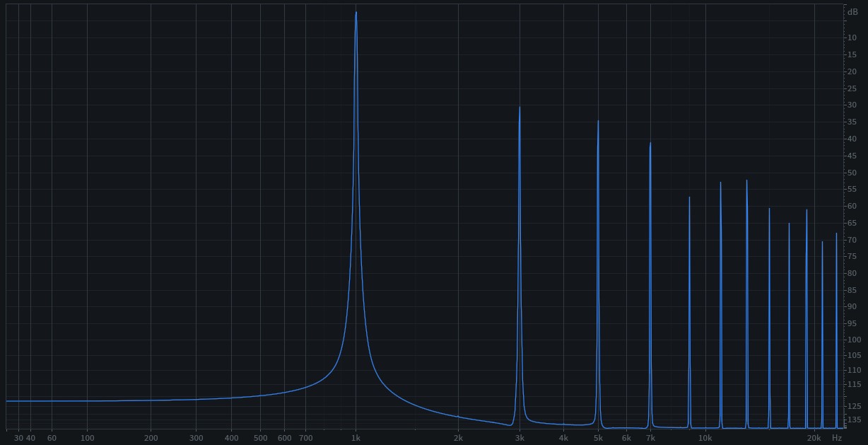Click the 25 label on the dB scale
Image resolution: width=868 pixels, height=445 pixels.
click(852, 88)
